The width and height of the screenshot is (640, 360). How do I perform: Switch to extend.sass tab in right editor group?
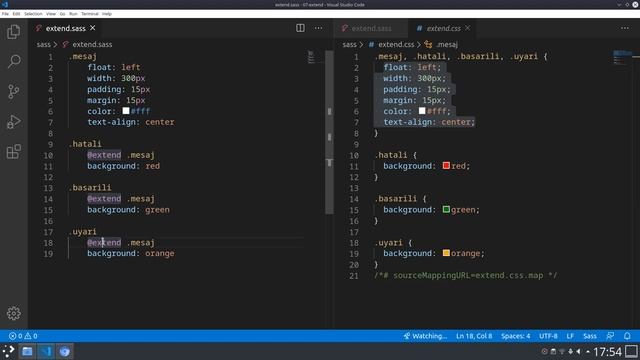(x=371, y=28)
